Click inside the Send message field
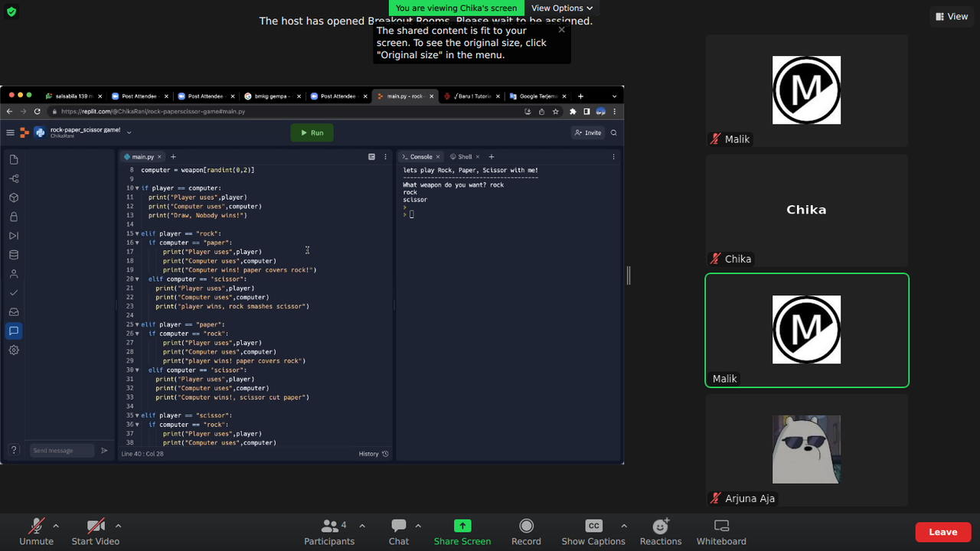The height and width of the screenshot is (551, 980). [61, 450]
